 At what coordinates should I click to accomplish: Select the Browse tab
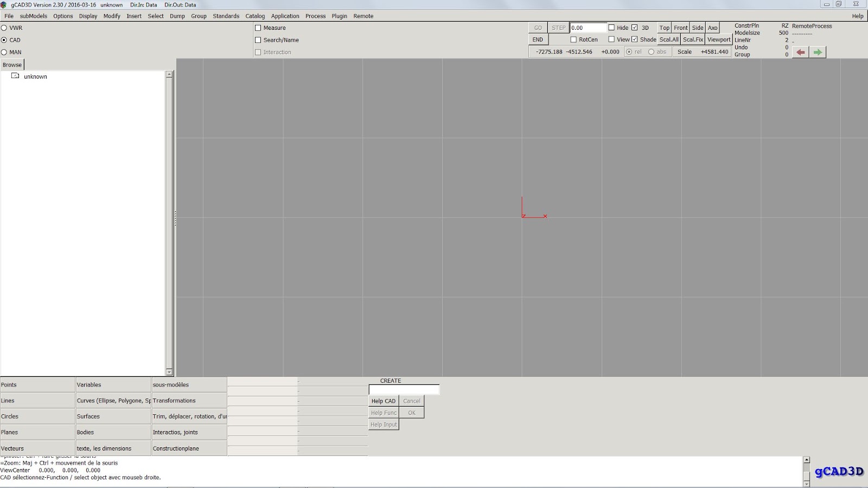tap(11, 64)
